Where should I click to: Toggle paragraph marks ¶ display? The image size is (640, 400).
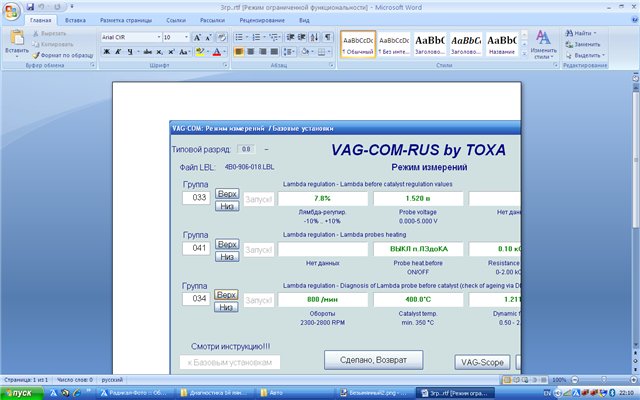point(327,38)
